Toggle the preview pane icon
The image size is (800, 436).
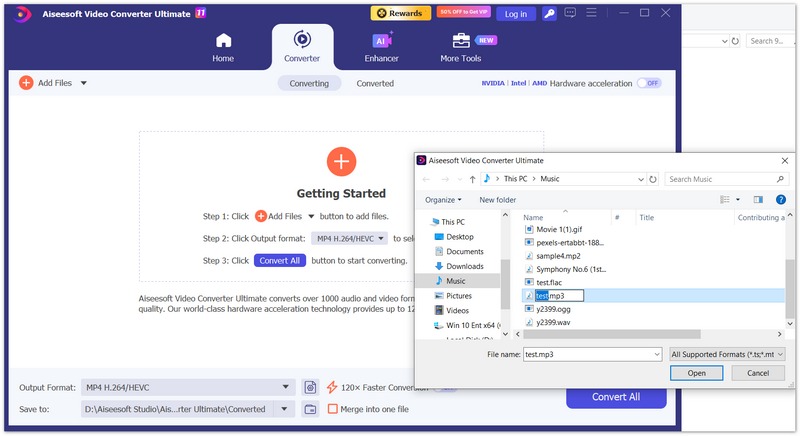tap(758, 199)
